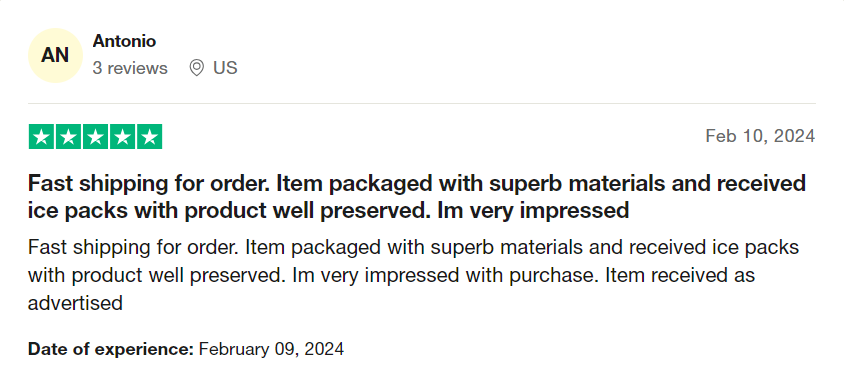Click the 'February 09, 2024' experience date
844x379 pixels.
(x=271, y=349)
